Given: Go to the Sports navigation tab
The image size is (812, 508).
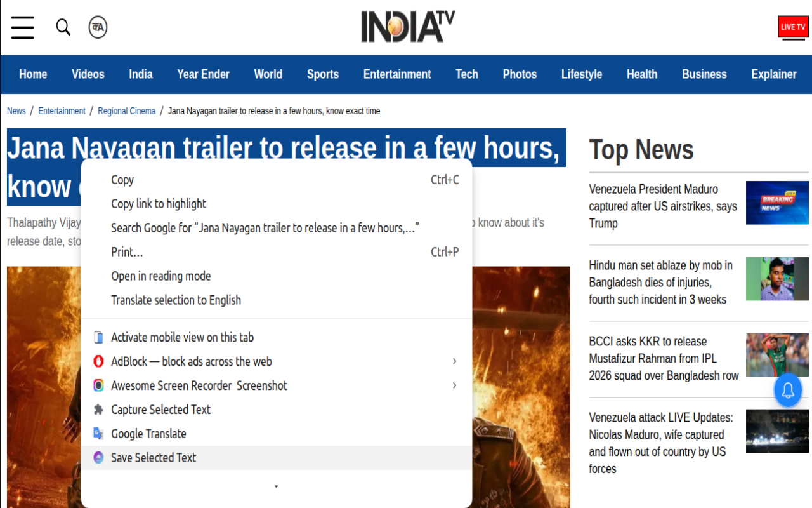Looking at the screenshot, I should point(323,74).
